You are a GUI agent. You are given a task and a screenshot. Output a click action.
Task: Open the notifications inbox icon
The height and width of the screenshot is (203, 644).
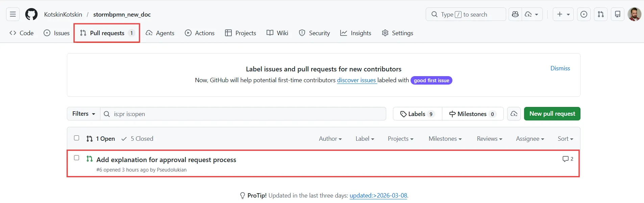coord(618,14)
